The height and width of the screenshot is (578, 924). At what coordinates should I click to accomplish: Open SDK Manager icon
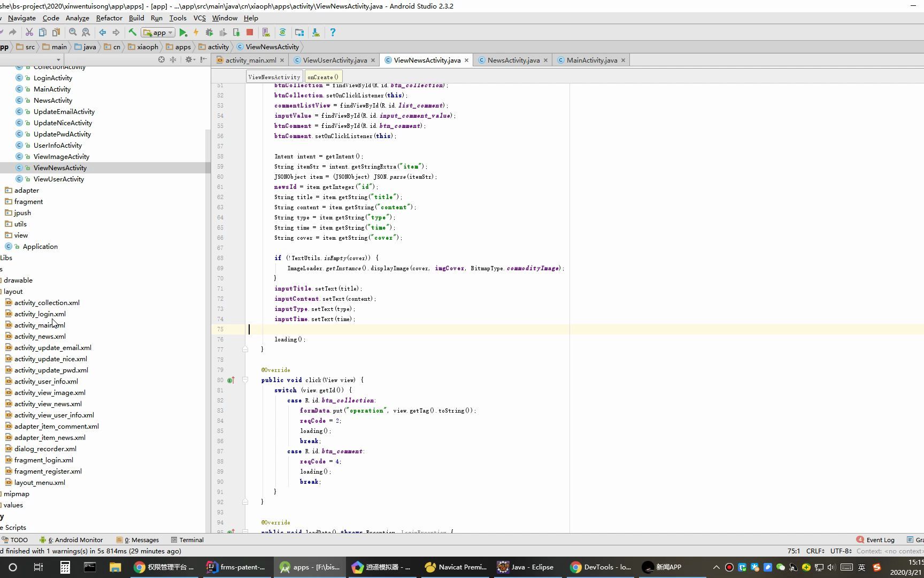(x=316, y=33)
